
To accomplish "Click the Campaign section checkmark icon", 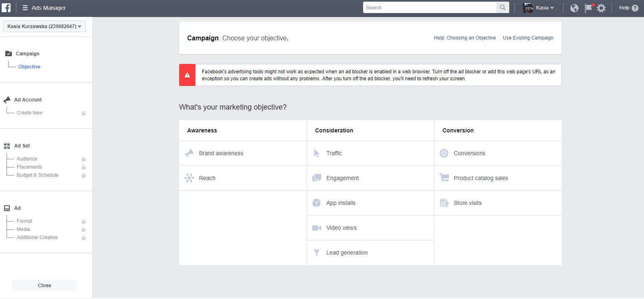I will [x=9, y=53].
